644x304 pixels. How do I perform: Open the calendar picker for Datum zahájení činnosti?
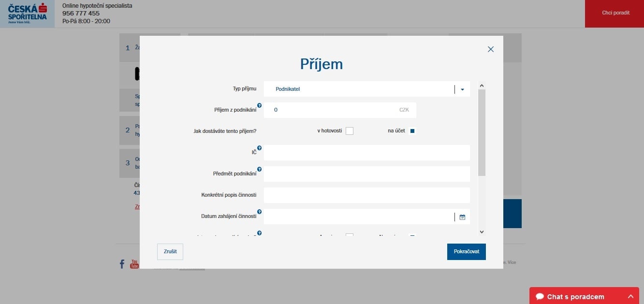(x=462, y=217)
